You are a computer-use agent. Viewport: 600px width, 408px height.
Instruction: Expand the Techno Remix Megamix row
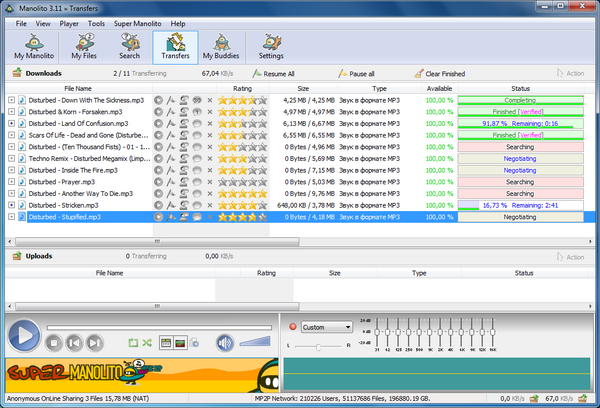(x=11, y=158)
